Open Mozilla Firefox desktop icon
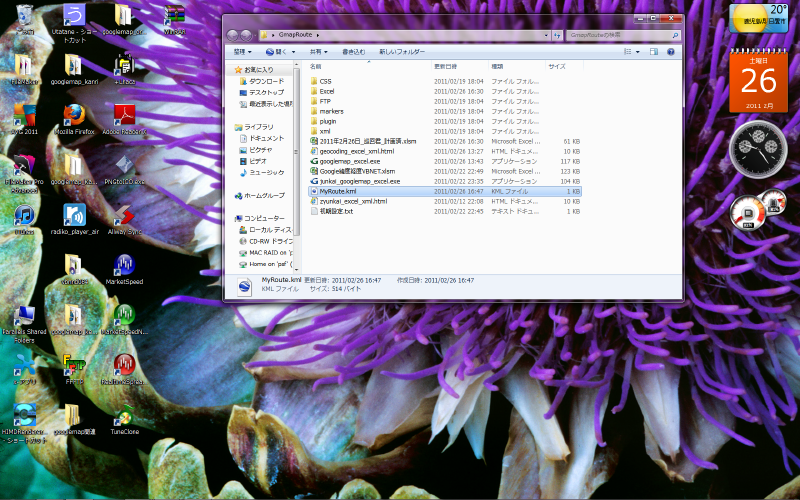The width and height of the screenshot is (800, 500). (73, 115)
